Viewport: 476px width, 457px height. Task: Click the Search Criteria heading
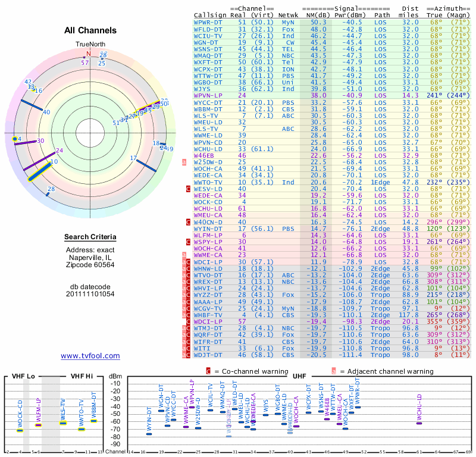90,237
